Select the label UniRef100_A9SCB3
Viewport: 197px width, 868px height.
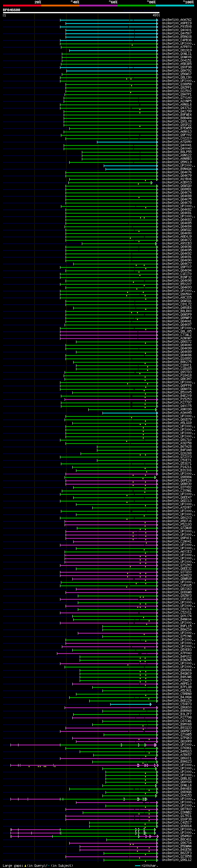click(x=176, y=243)
